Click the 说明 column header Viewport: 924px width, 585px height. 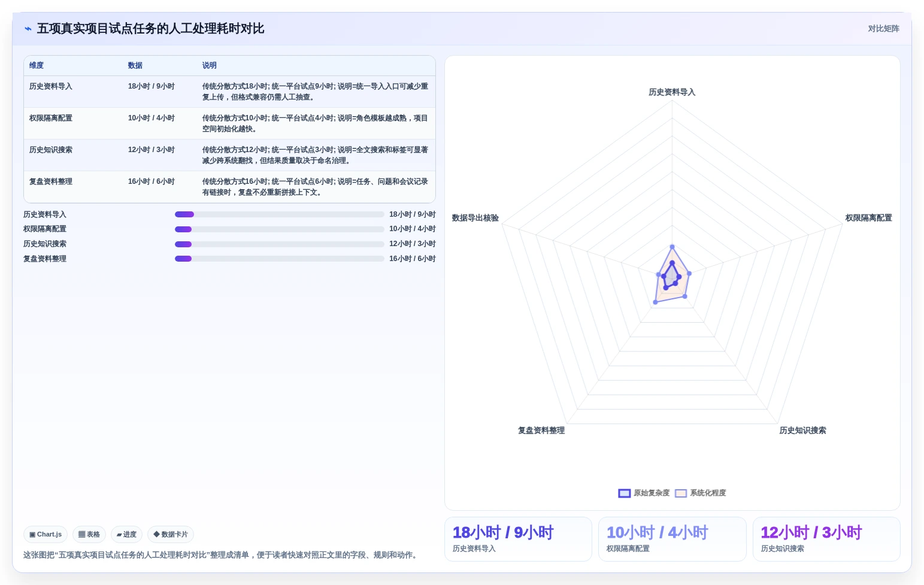210,65
